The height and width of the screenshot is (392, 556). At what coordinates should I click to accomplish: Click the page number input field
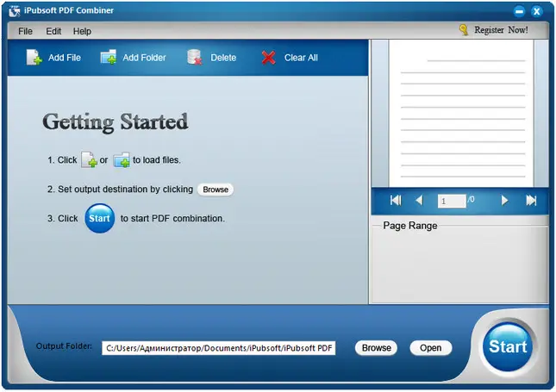[x=452, y=201]
